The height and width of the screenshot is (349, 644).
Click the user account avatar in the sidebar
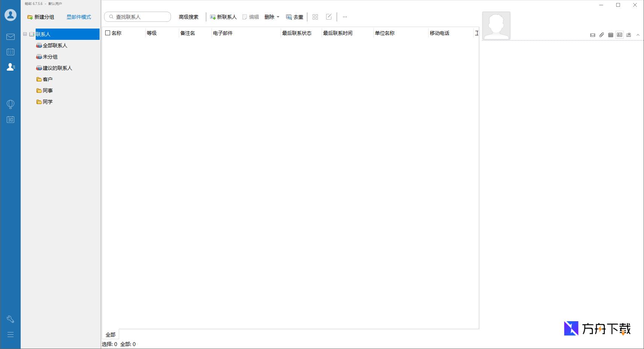[x=11, y=15]
